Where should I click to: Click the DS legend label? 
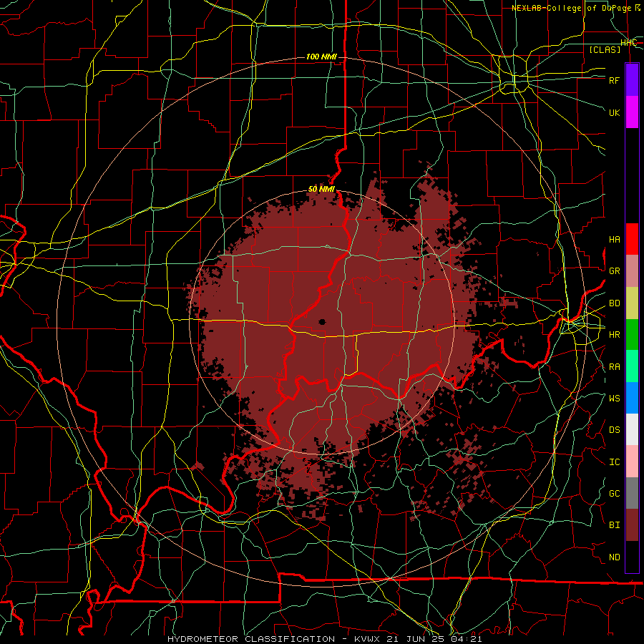615,430
